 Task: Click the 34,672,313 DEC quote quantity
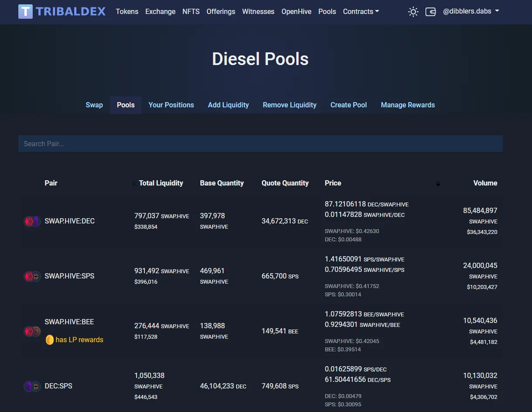pos(285,221)
